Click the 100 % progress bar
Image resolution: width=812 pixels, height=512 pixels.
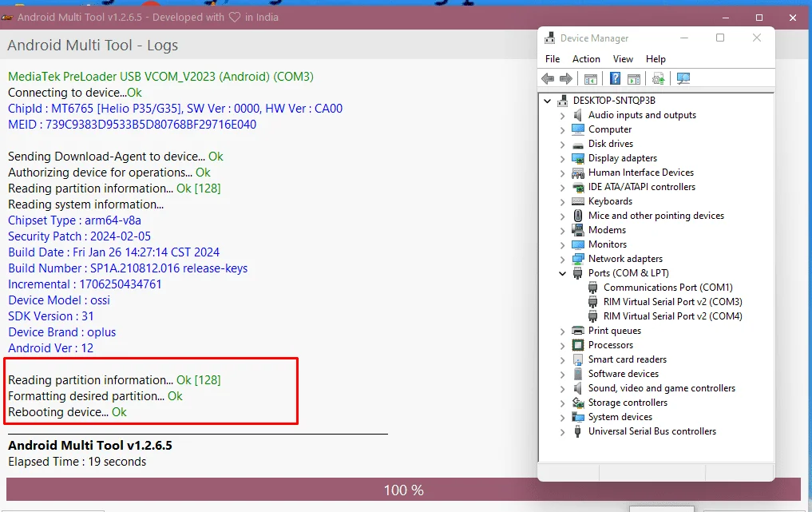pos(403,490)
